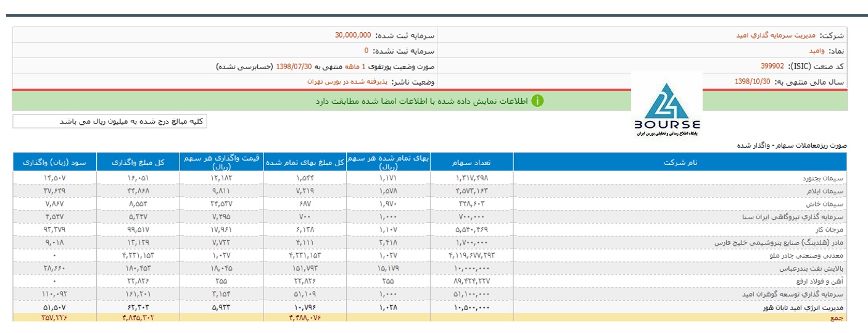Image resolution: width=868 pixels, height=333 pixels.
Task: Select profit ۹۳,۳۷۹ for مرجان کار
Action: coord(54,230)
